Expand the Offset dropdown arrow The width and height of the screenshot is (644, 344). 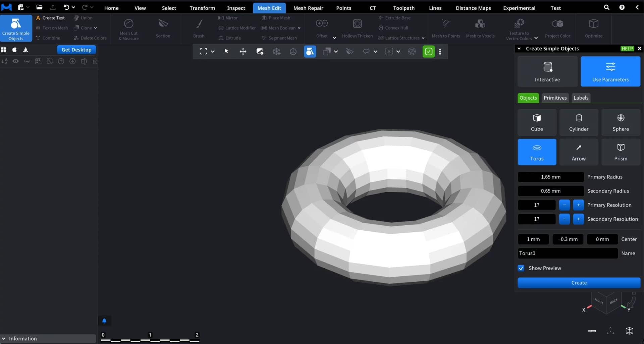tap(334, 38)
